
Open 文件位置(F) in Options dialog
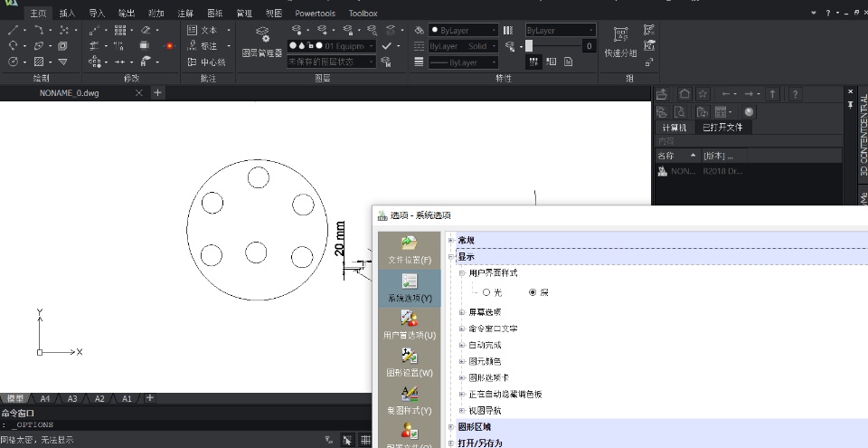pyautogui.click(x=410, y=250)
